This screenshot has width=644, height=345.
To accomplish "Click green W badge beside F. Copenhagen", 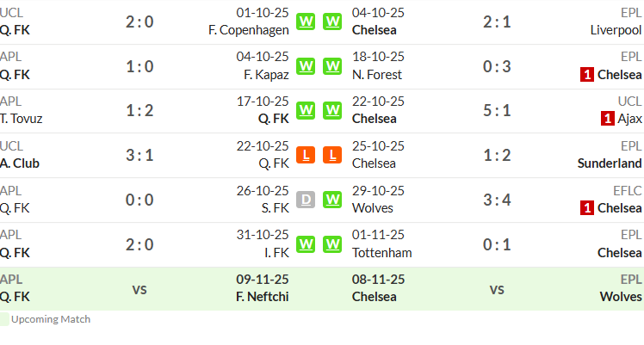I will point(306,22).
